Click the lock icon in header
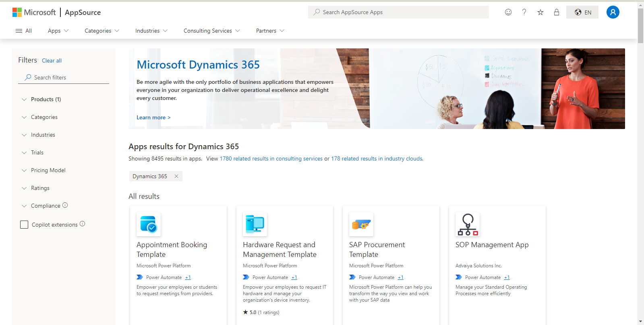 pyautogui.click(x=557, y=12)
